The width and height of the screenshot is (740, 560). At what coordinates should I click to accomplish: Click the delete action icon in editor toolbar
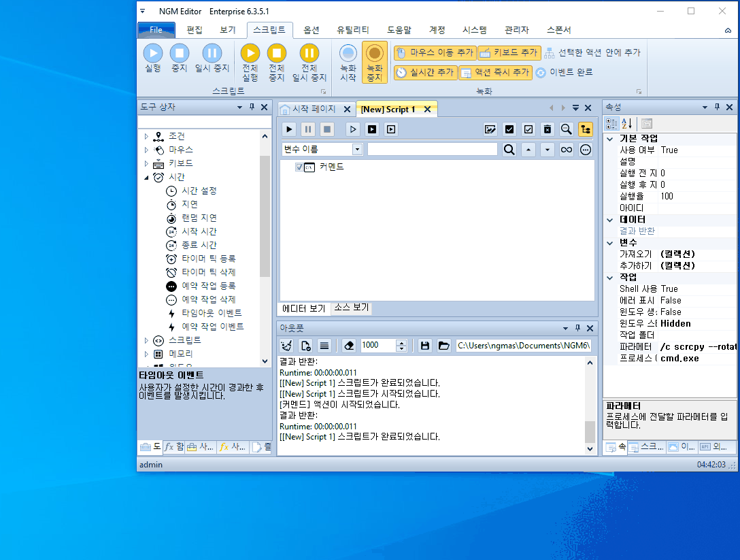click(548, 129)
